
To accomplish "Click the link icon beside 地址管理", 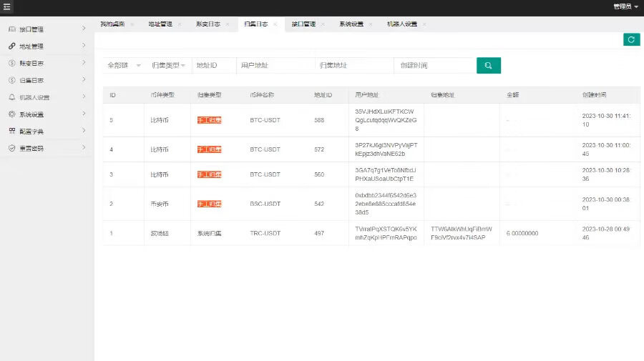I will [11, 46].
